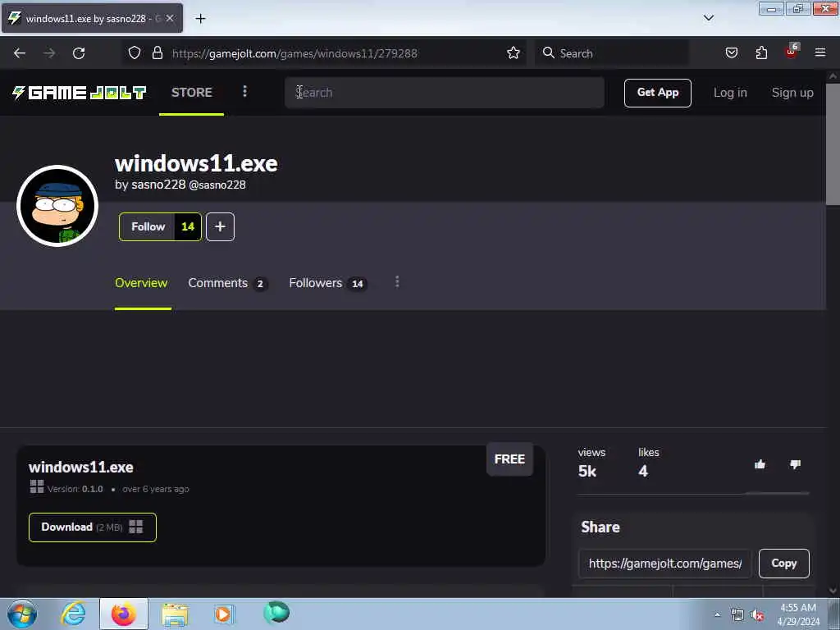Click the Firefox Search box

(612, 53)
